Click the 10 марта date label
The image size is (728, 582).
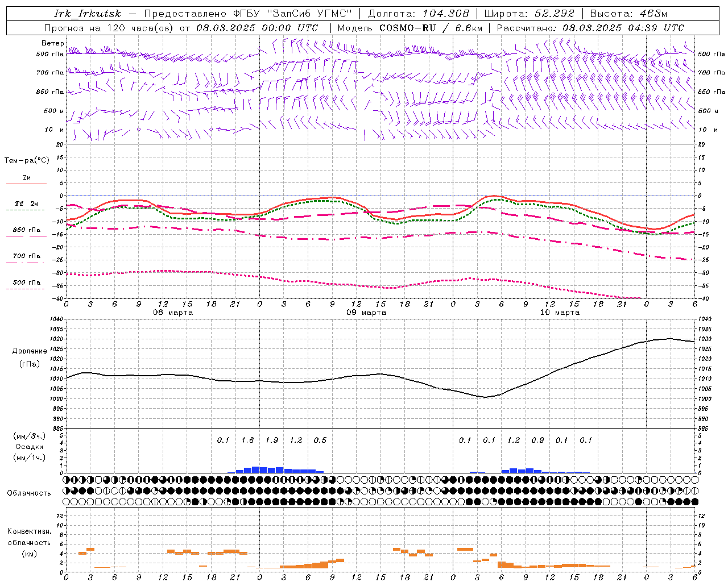tap(560, 313)
